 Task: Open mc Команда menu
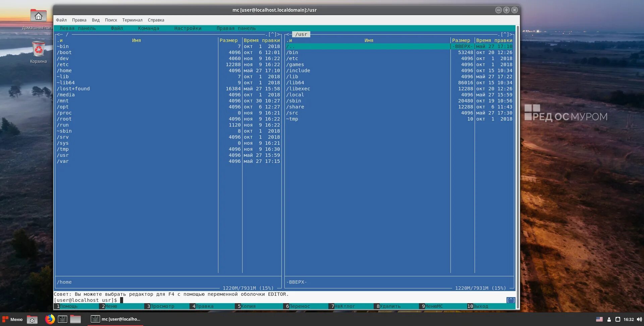pos(149,28)
